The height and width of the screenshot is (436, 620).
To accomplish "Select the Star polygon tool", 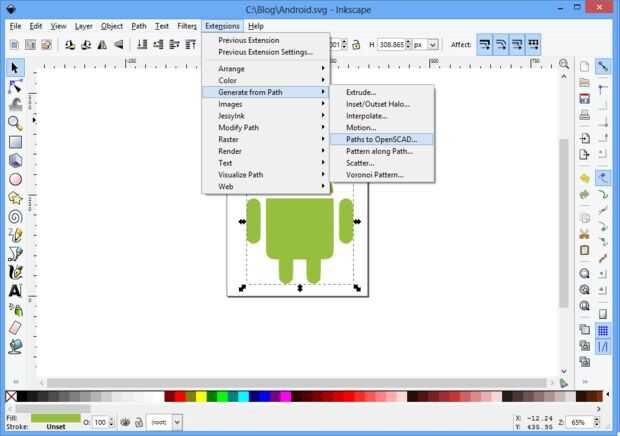I will [x=15, y=198].
